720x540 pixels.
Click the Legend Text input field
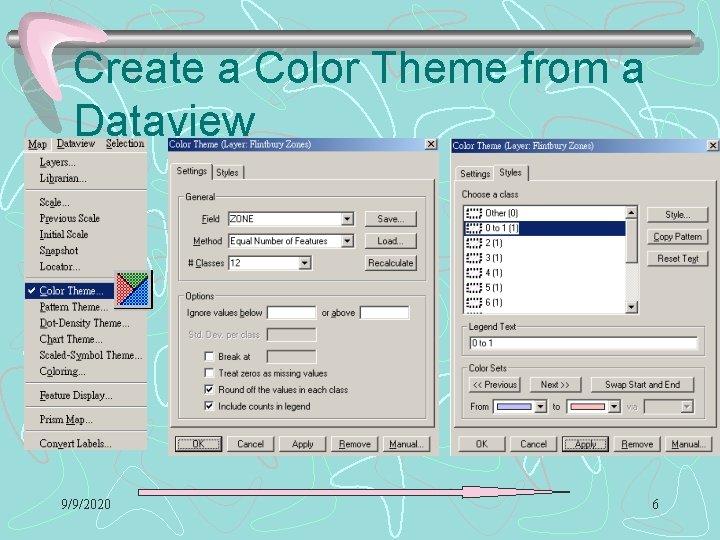pyautogui.click(x=583, y=343)
